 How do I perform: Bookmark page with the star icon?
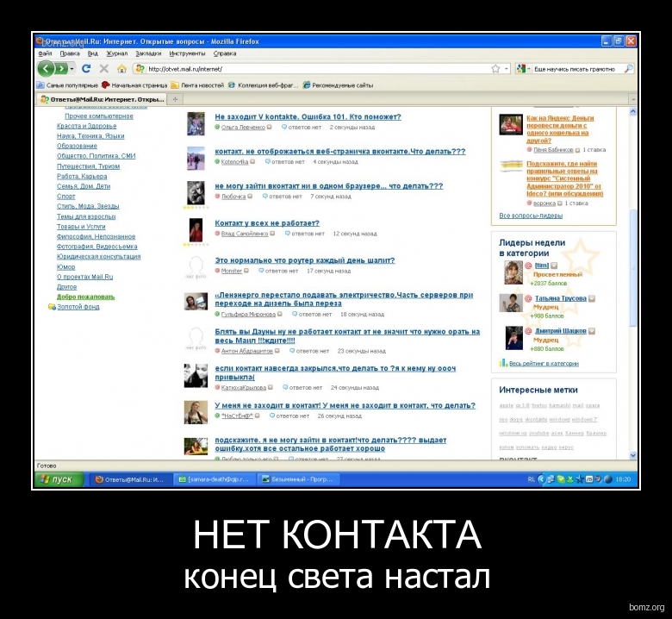(495, 69)
